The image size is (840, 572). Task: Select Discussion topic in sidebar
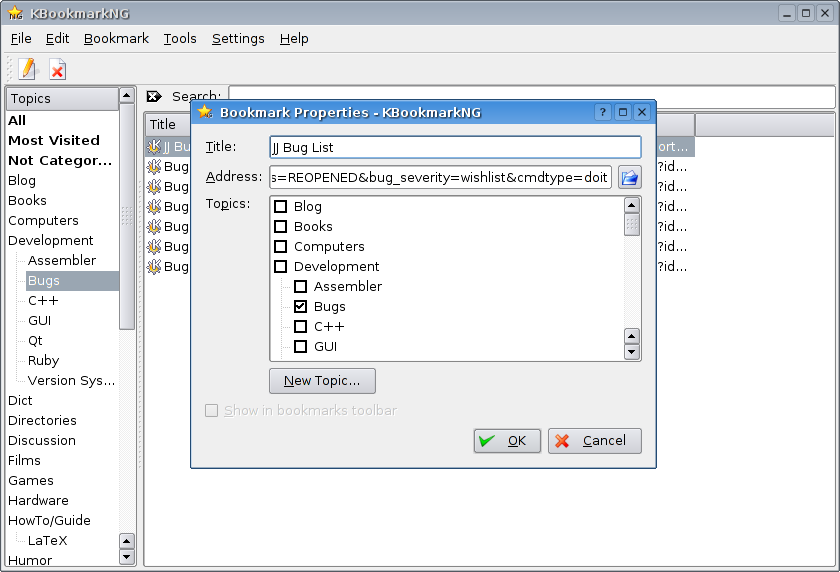pyautogui.click(x=42, y=440)
